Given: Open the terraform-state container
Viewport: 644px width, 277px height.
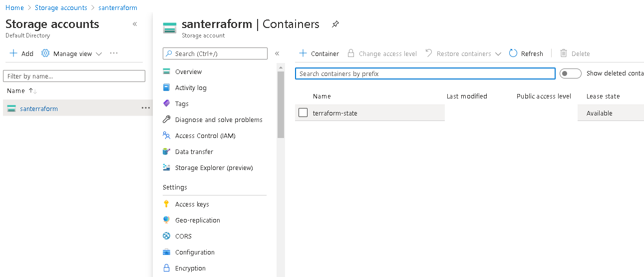Looking at the screenshot, I should click(335, 113).
